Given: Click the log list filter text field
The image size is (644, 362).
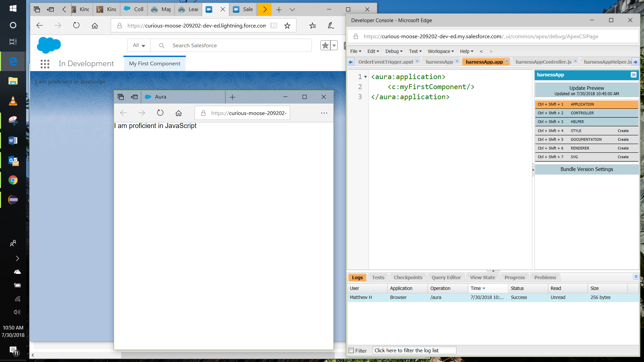Looking at the screenshot, I should coord(414,351).
